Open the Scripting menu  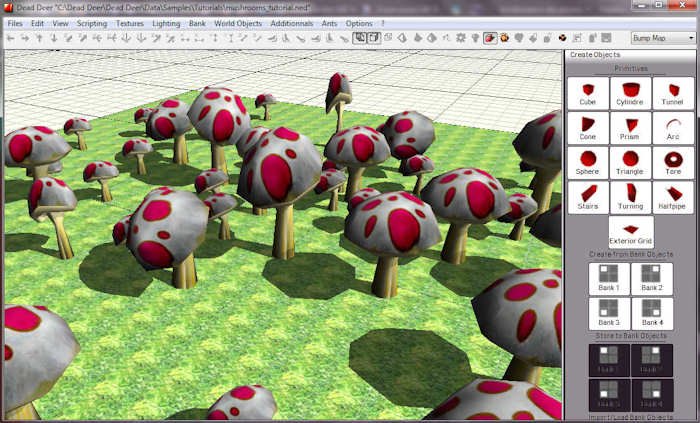point(92,24)
